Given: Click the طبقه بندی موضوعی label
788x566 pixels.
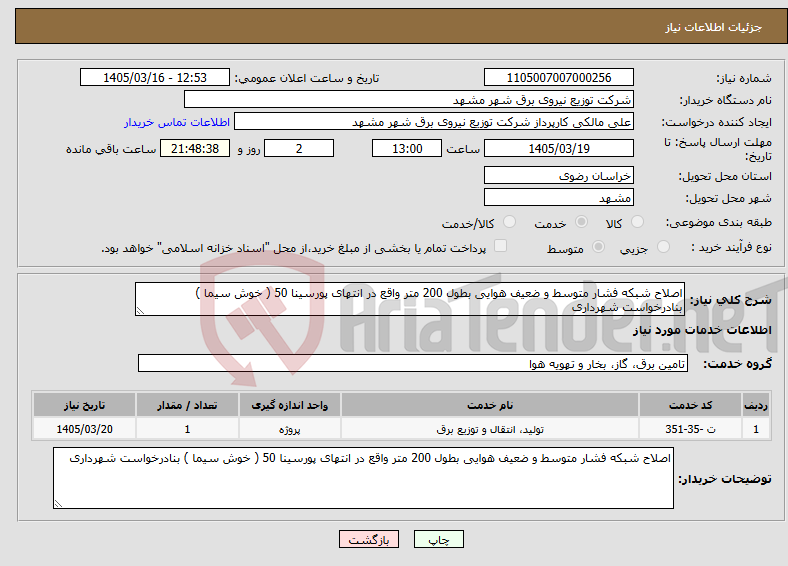Looking at the screenshot, I should 719,222.
